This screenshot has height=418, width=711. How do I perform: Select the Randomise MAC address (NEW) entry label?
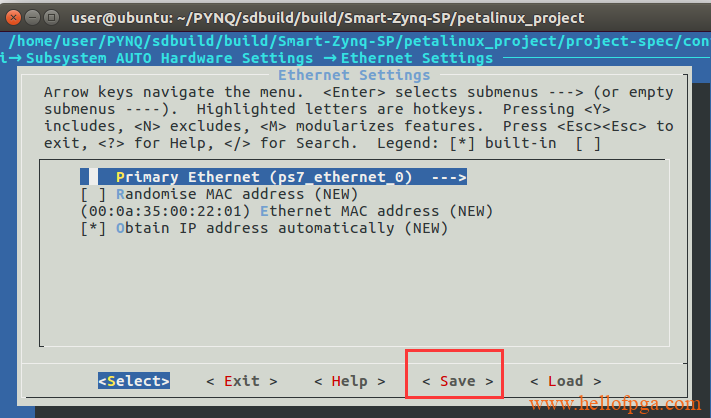[237, 194]
